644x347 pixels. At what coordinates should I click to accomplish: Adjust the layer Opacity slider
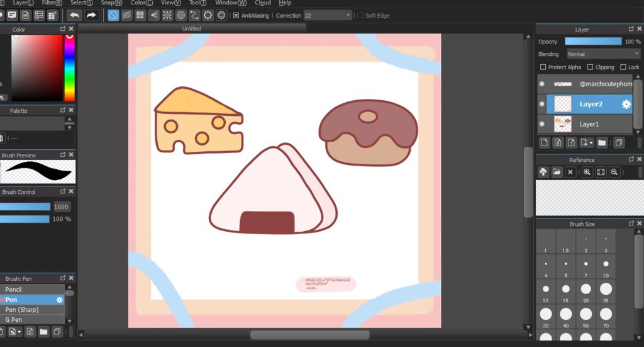click(594, 41)
